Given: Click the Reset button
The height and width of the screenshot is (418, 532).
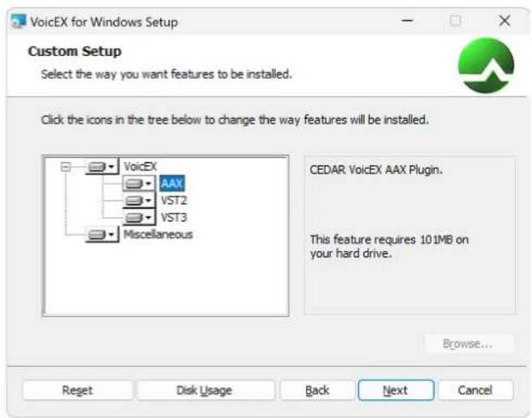Looking at the screenshot, I should point(77,390).
